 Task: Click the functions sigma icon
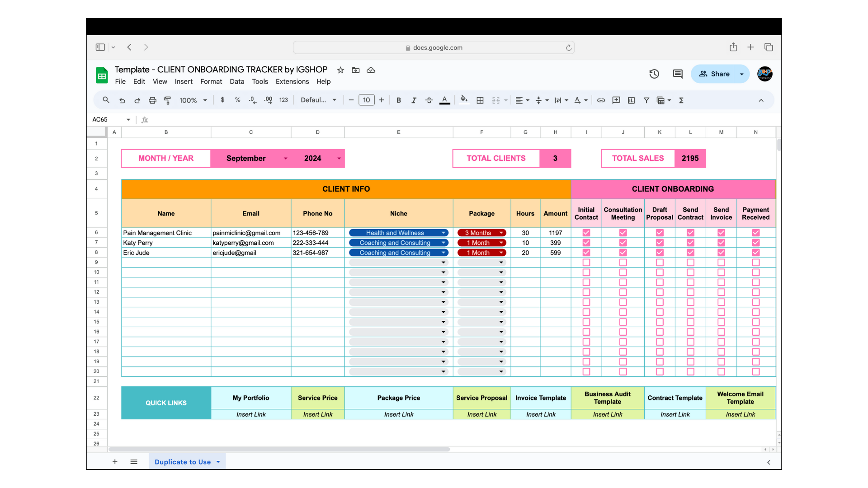(681, 100)
